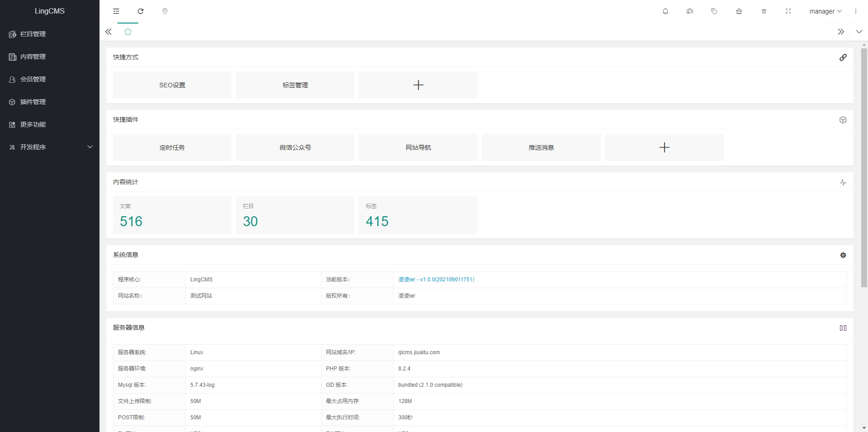
Task: Click the location pin icon in header
Action: [x=165, y=11]
